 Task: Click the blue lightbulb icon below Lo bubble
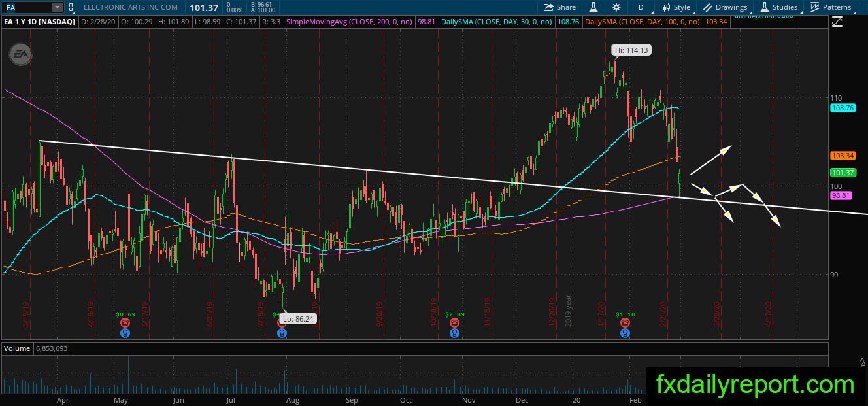click(282, 332)
